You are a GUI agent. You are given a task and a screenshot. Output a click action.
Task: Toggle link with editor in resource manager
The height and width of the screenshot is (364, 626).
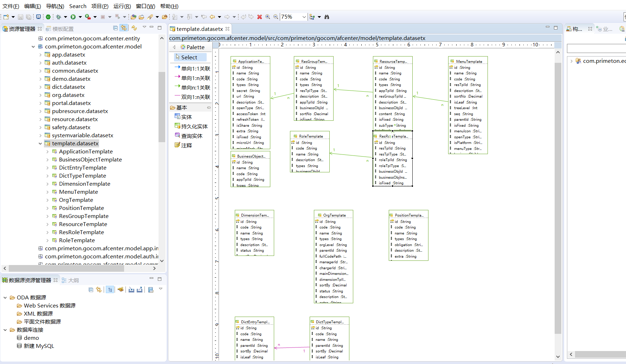coord(124,28)
